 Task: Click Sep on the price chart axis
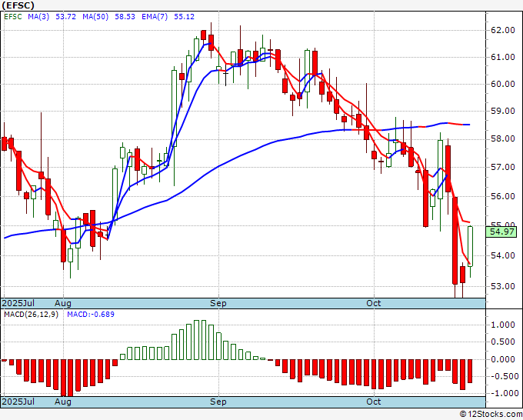(218, 303)
